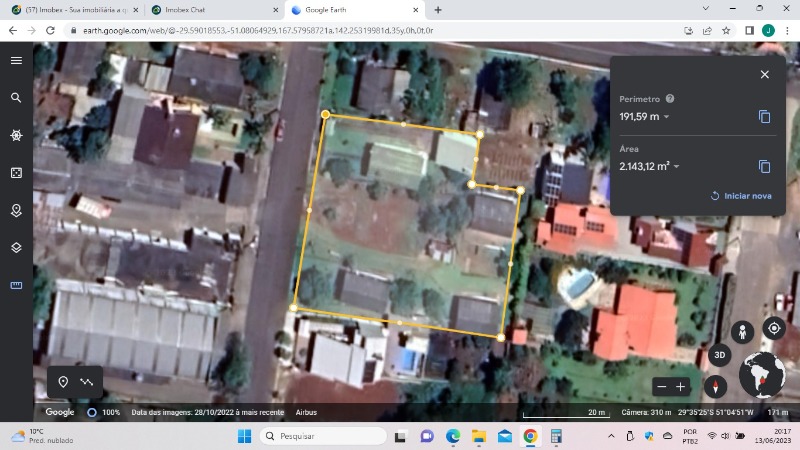Expand area units dropdown next to 2.143,12 m²
The image size is (800, 450).
click(x=677, y=166)
